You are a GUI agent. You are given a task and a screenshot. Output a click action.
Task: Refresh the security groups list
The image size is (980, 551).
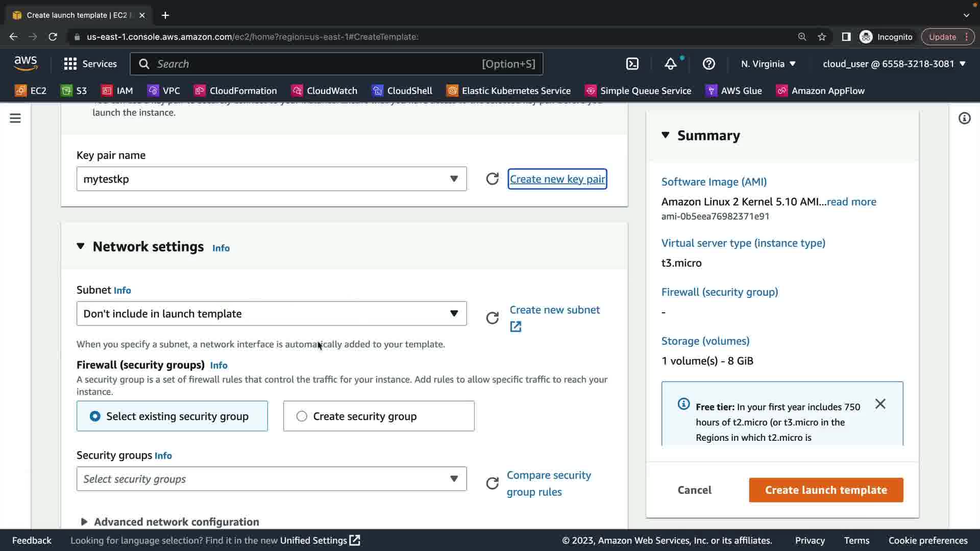click(x=492, y=483)
